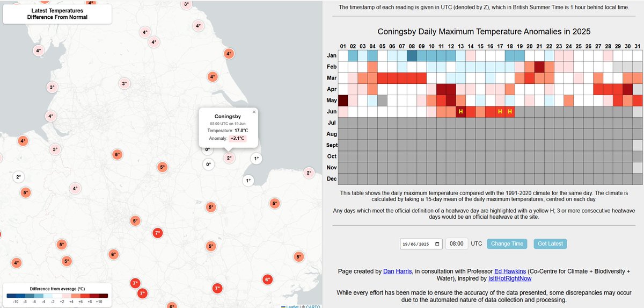
Task: Select the 1° marker right beside Coningsby's 2° marker
Action: tap(256, 159)
